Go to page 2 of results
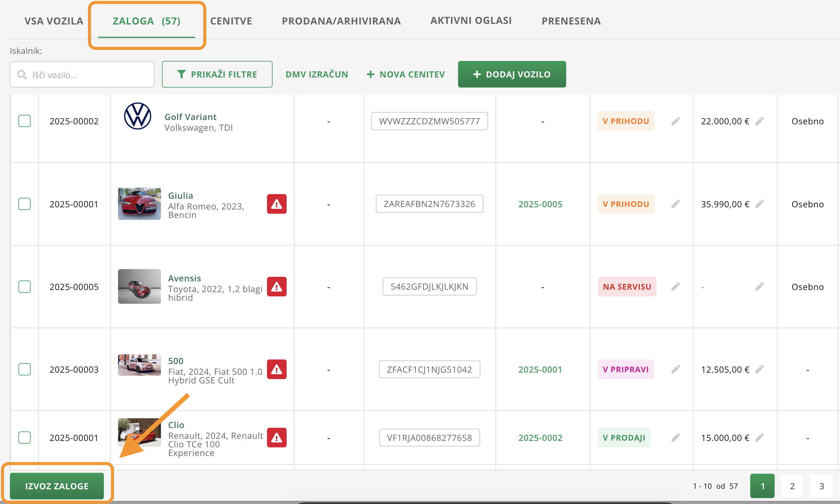The image size is (840, 504). click(x=792, y=486)
